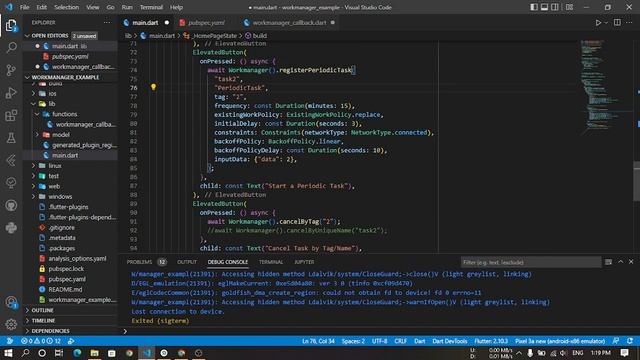Open the GitHub view in activity bar
This screenshot has width=640, height=360.
coord(11,205)
